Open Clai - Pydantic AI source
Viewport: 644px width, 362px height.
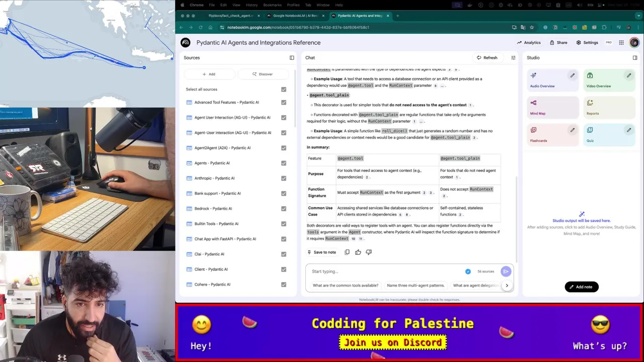pos(209,254)
